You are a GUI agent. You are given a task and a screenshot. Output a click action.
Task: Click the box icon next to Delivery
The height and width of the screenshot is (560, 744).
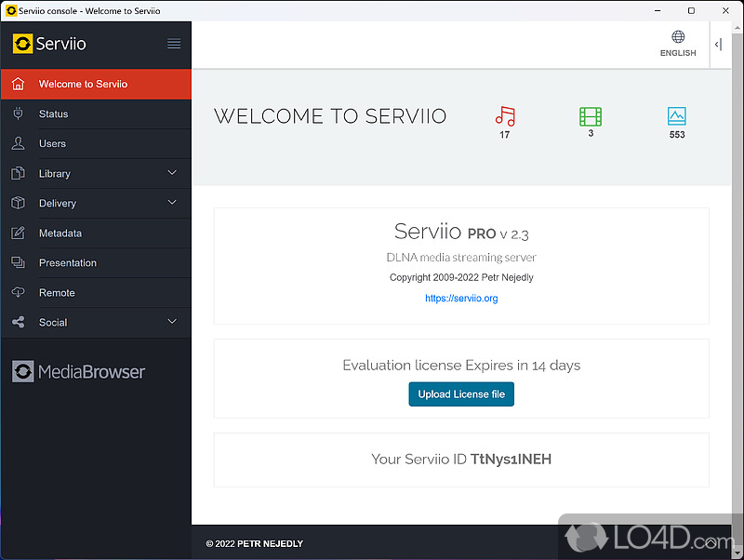pos(18,203)
